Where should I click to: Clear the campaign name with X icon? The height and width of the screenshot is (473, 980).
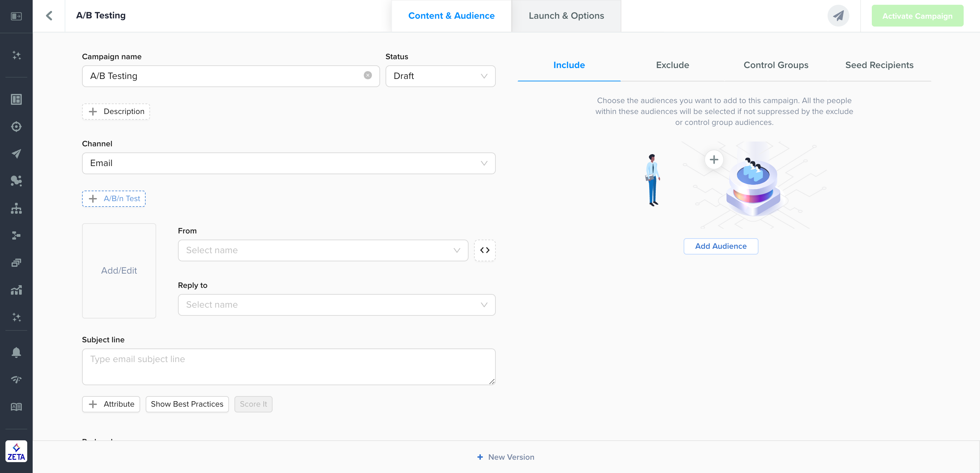(x=367, y=75)
